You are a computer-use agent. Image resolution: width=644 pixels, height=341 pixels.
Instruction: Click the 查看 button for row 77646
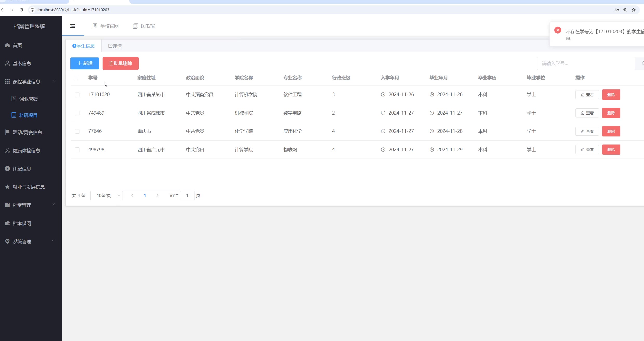tap(587, 131)
